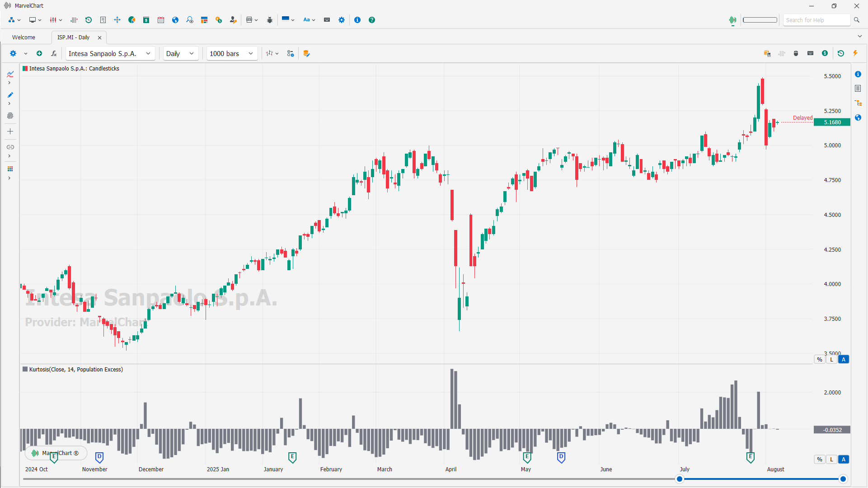Viewport: 868px width, 488px height.
Task: Click the left handle of time range slider
Action: (680, 479)
